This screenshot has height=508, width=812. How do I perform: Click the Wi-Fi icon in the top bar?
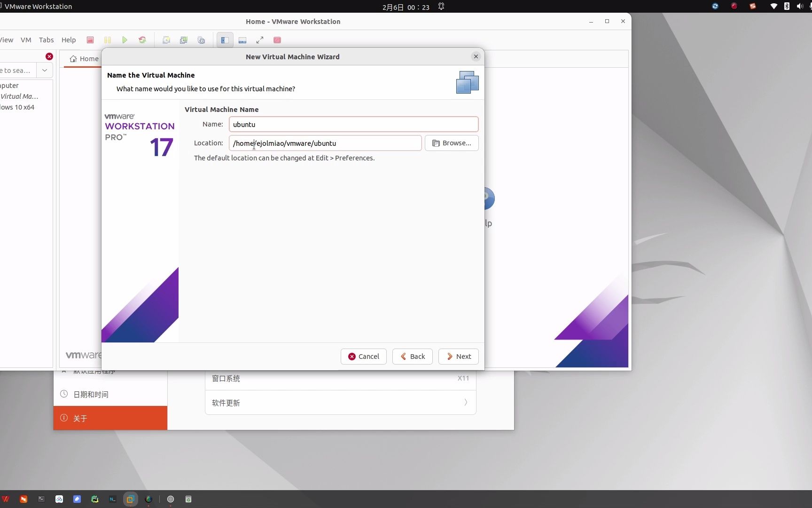(x=774, y=6)
